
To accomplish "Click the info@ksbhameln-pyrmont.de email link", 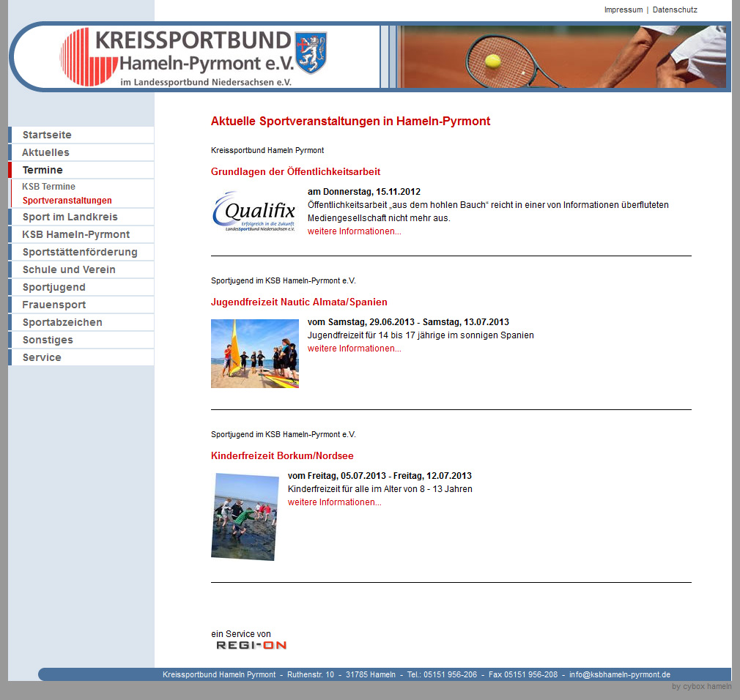I will point(619,674).
